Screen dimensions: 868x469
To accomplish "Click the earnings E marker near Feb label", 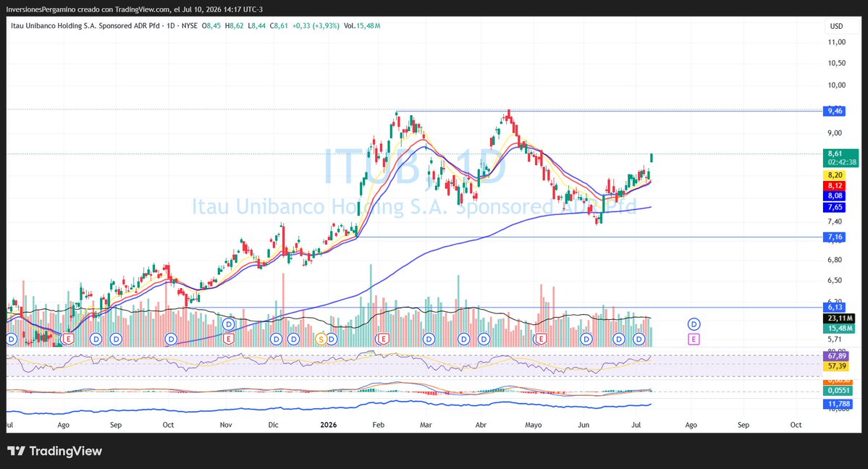I will (x=382, y=338).
